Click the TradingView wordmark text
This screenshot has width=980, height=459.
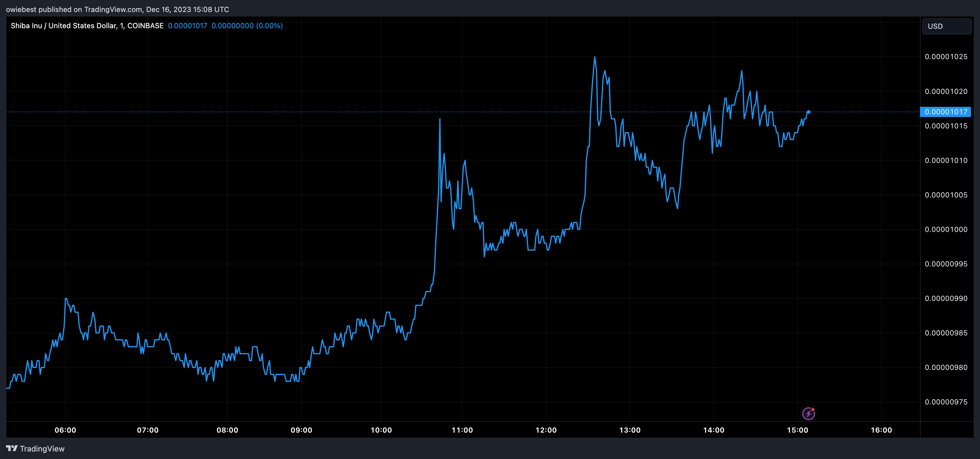click(42, 449)
